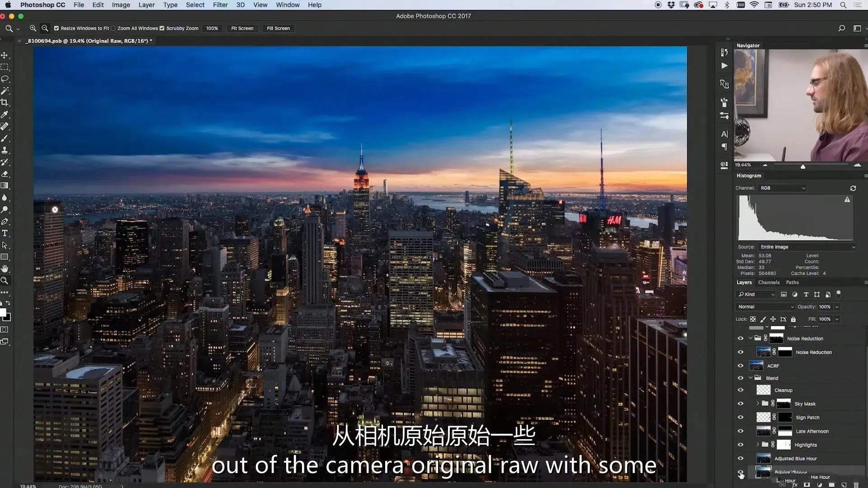Select the Horizontal Type tool

(x=5, y=233)
